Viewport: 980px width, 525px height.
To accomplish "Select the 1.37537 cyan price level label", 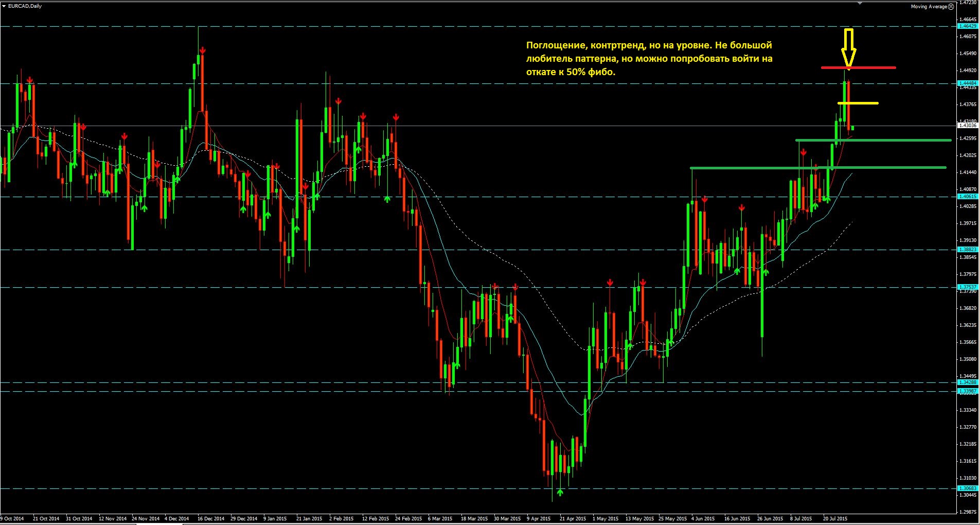I will tap(967, 287).
